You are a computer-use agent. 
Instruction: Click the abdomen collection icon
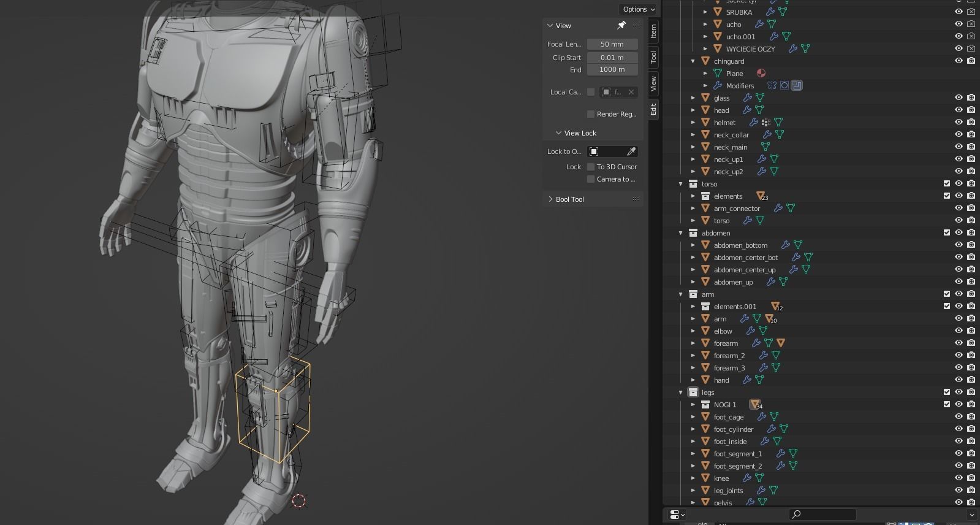coord(693,232)
